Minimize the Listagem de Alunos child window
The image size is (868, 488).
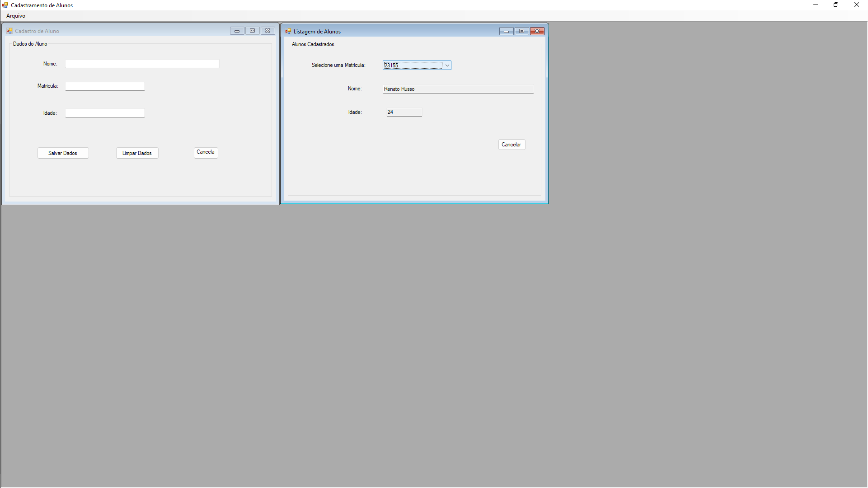pyautogui.click(x=506, y=31)
